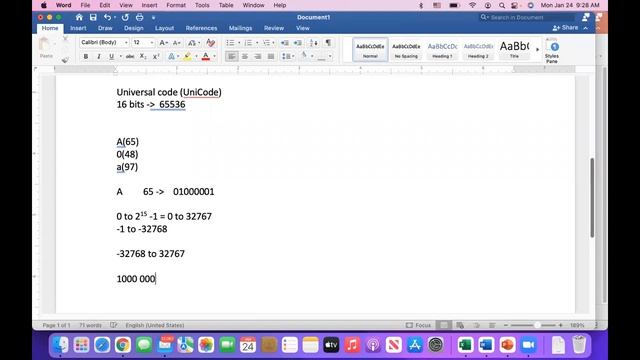Image resolution: width=640 pixels, height=360 pixels.
Task: Apply strikethrough with the abc icon
Action: click(x=130, y=57)
